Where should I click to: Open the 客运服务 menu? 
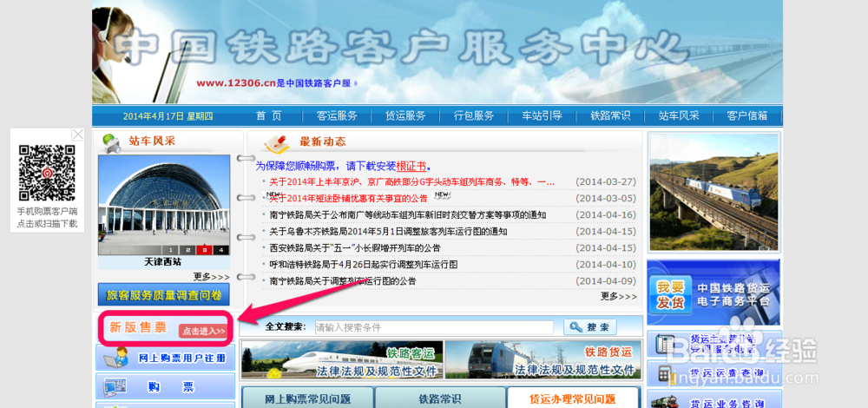tap(337, 116)
